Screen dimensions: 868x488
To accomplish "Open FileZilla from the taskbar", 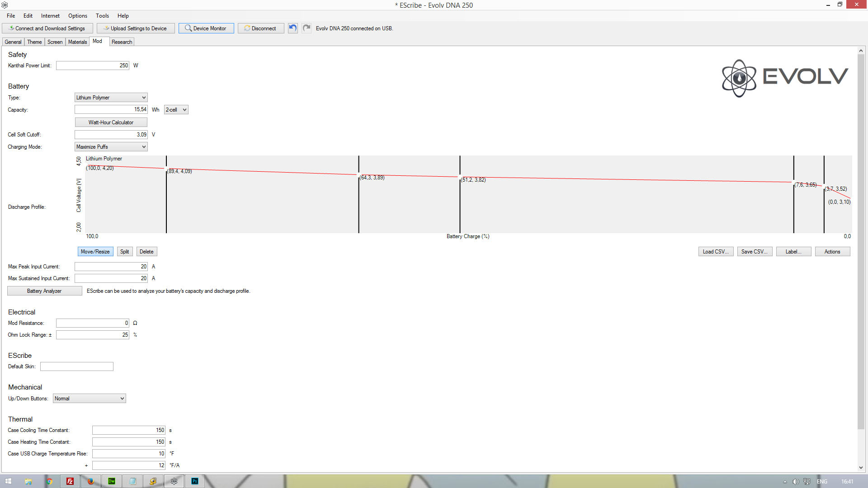I will (x=70, y=481).
